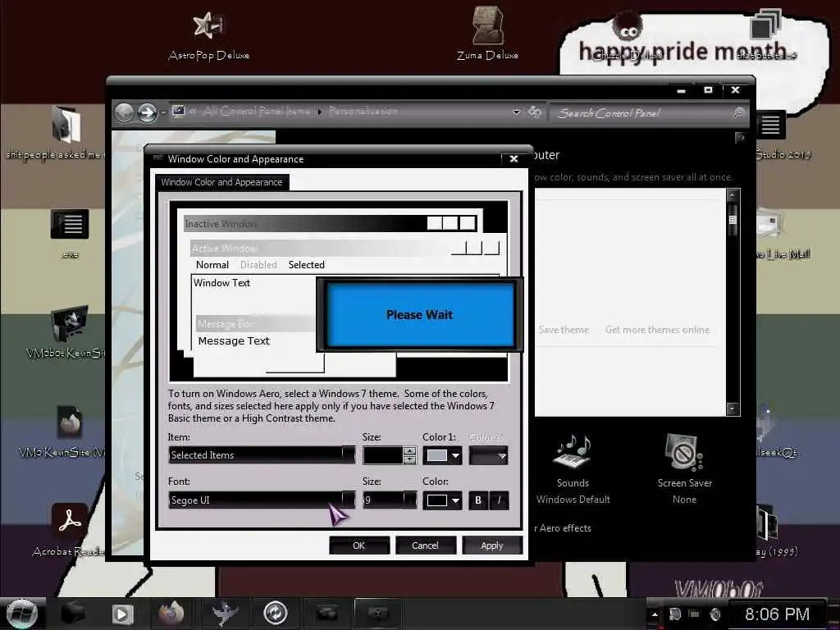Viewport: 840px width, 630px height.
Task: Click the Apply button
Action: (x=492, y=546)
